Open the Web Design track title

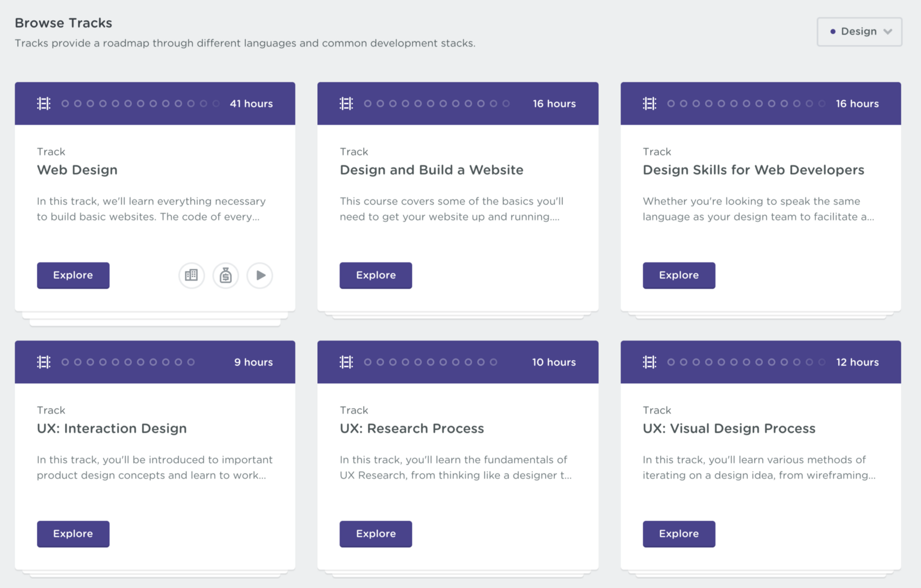point(77,170)
